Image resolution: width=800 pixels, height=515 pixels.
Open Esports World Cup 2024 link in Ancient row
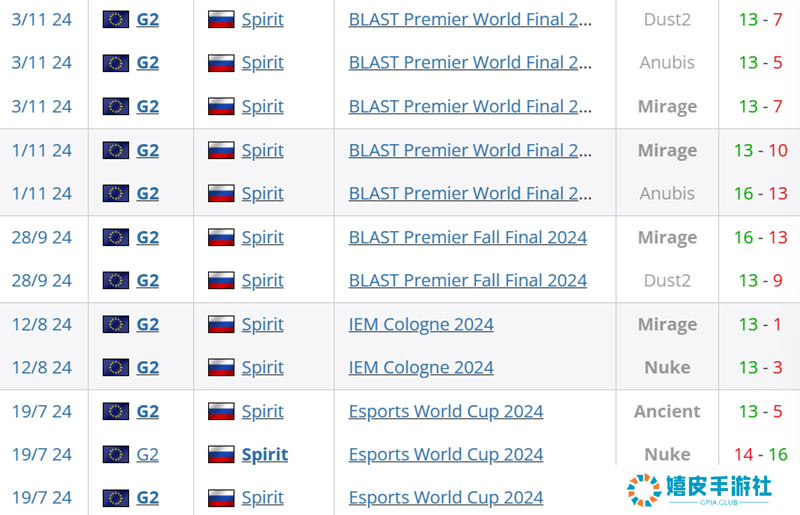pos(446,411)
